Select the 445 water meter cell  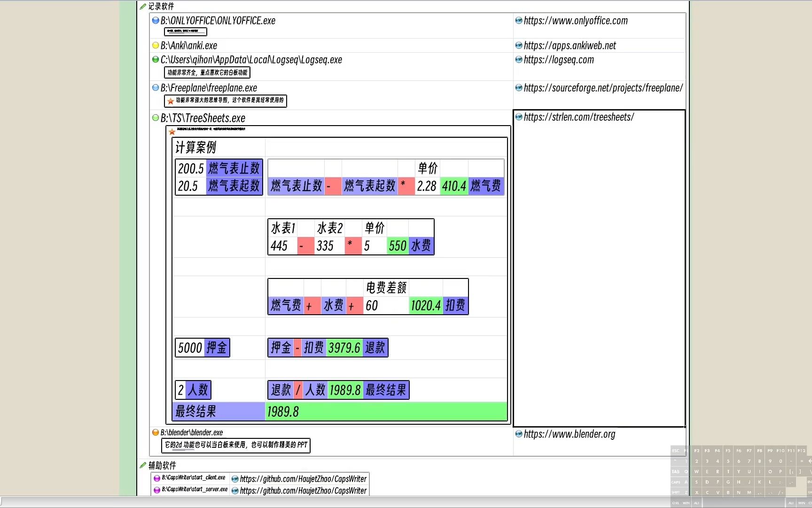[x=282, y=246]
